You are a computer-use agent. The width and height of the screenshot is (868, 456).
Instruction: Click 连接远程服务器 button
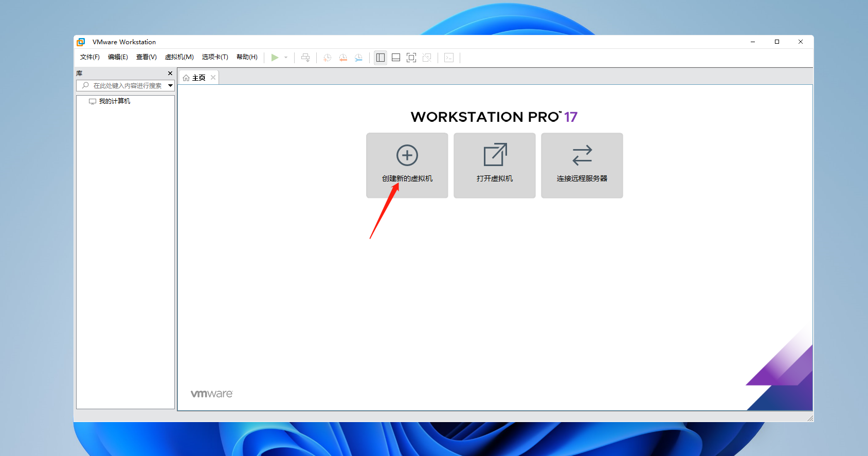(582, 166)
